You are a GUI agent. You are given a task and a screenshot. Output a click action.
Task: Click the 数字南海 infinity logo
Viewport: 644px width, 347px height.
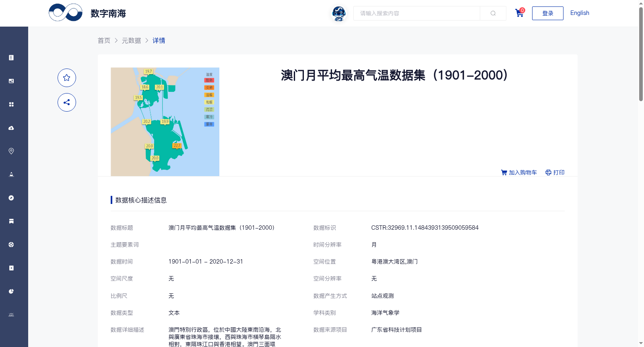(x=66, y=12)
